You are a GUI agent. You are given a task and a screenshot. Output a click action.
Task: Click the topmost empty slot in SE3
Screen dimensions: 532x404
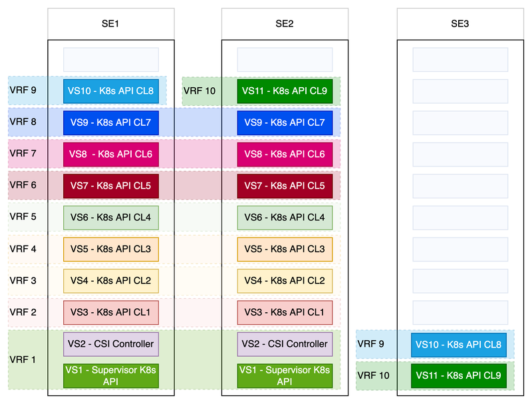(x=460, y=60)
